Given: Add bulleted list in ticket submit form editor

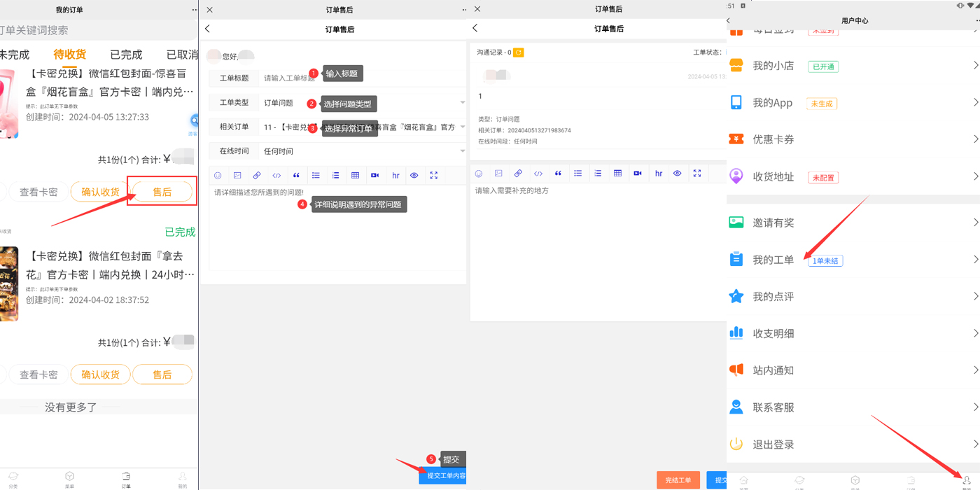Looking at the screenshot, I should (316, 176).
